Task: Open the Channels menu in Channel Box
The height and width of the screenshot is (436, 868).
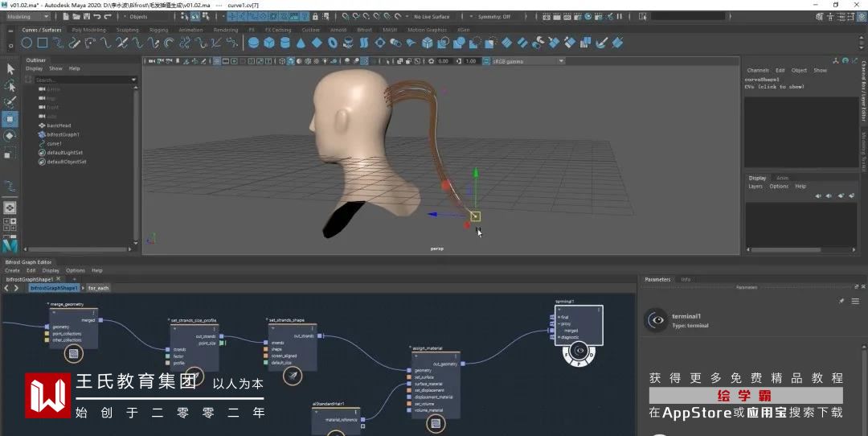Action: click(758, 70)
